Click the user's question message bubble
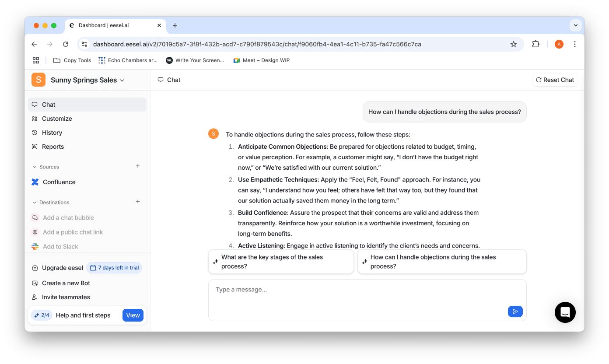This screenshot has width=609, height=364. click(x=444, y=112)
